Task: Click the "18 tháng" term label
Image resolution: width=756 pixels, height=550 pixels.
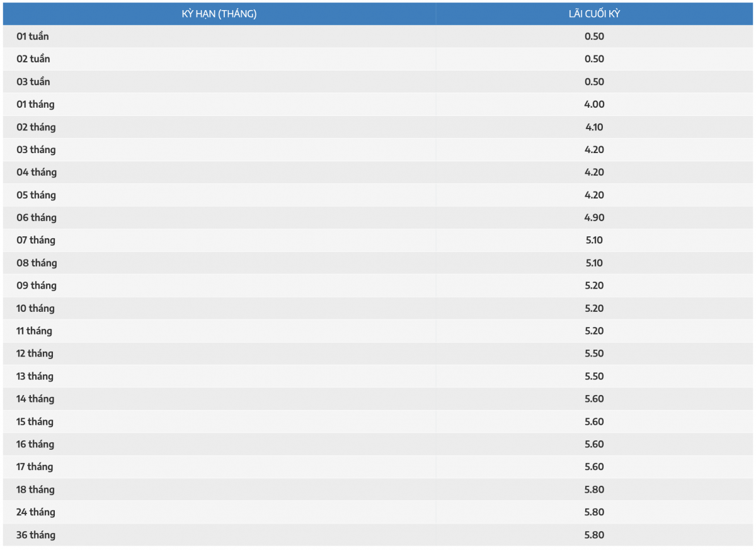Action: (x=35, y=490)
